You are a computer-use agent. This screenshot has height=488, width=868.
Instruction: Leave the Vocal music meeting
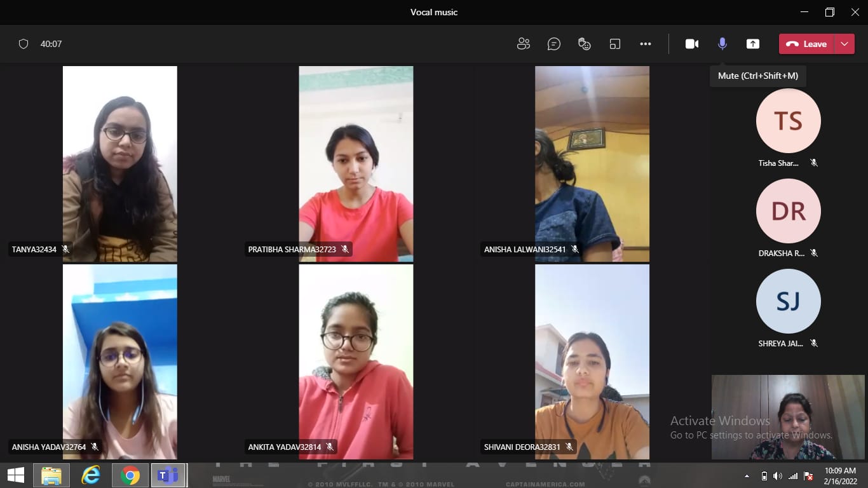coord(807,44)
